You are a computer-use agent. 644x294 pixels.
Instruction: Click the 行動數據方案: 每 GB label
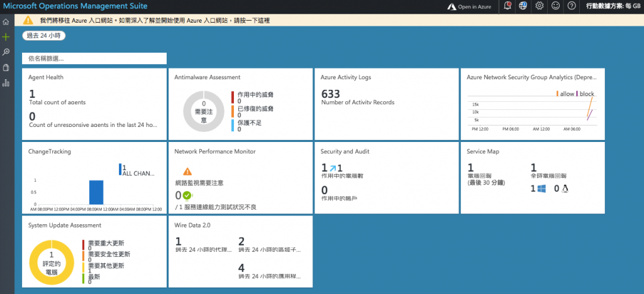click(x=614, y=6)
